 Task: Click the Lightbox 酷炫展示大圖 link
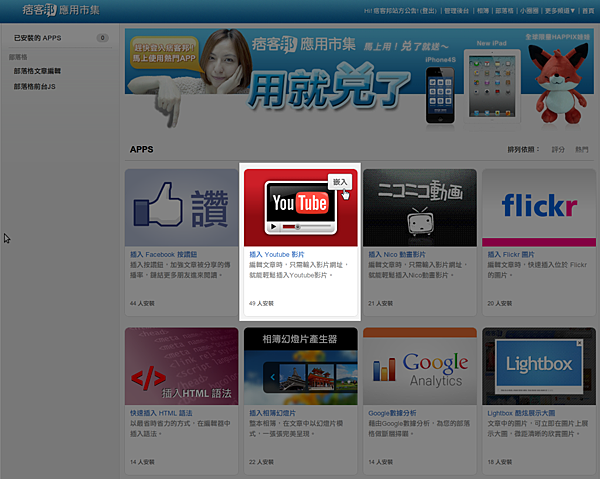[521, 413]
